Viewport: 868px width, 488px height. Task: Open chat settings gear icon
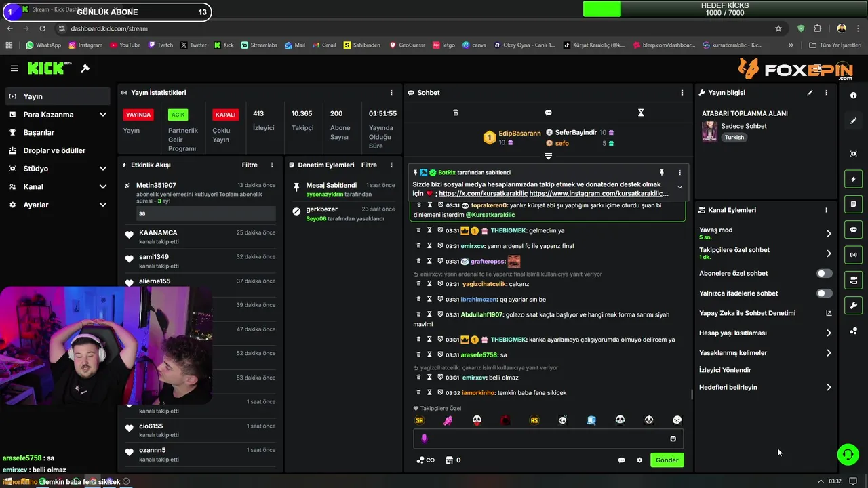[x=639, y=460]
